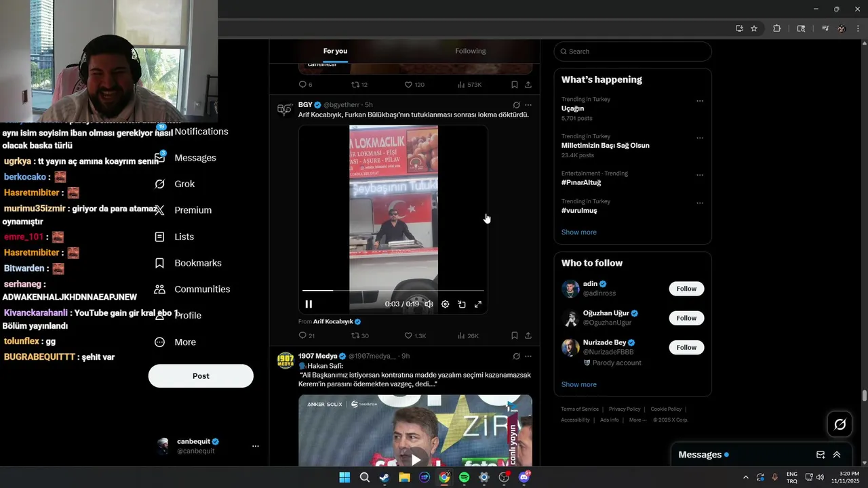868x488 pixels.
Task: Mute the video with speaker icon
Action: coord(429,304)
